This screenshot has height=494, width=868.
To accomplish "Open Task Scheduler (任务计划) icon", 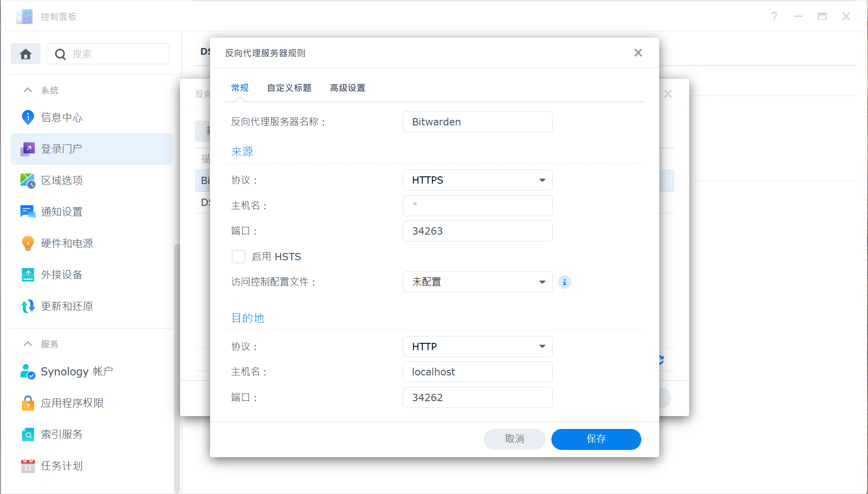I will [x=28, y=466].
